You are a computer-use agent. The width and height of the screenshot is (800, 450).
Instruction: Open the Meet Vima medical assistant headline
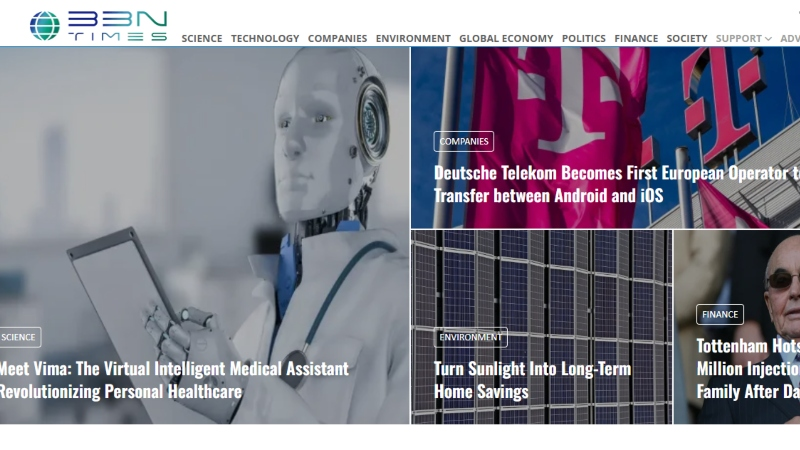pyautogui.click(x=174, y=380)
